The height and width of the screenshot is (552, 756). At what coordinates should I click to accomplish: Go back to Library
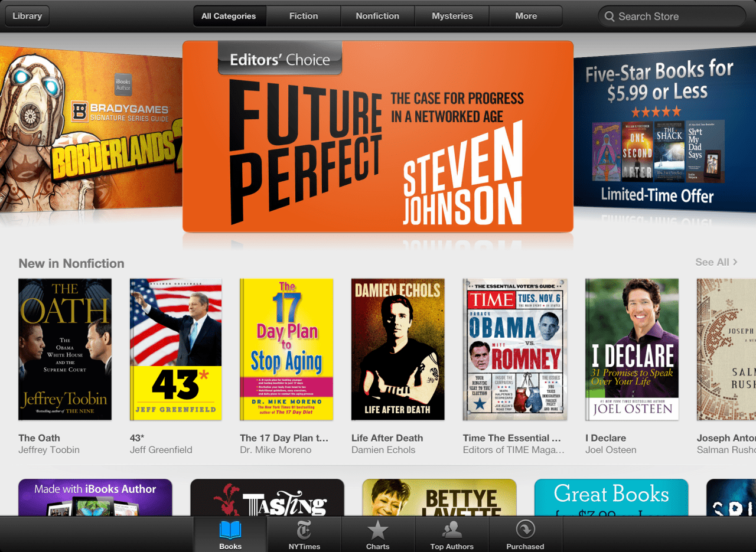27,16
